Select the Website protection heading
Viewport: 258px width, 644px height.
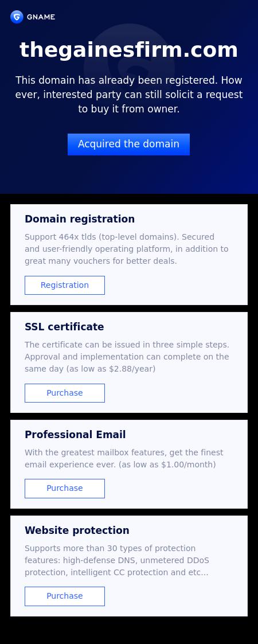click(x=77, y=530)
